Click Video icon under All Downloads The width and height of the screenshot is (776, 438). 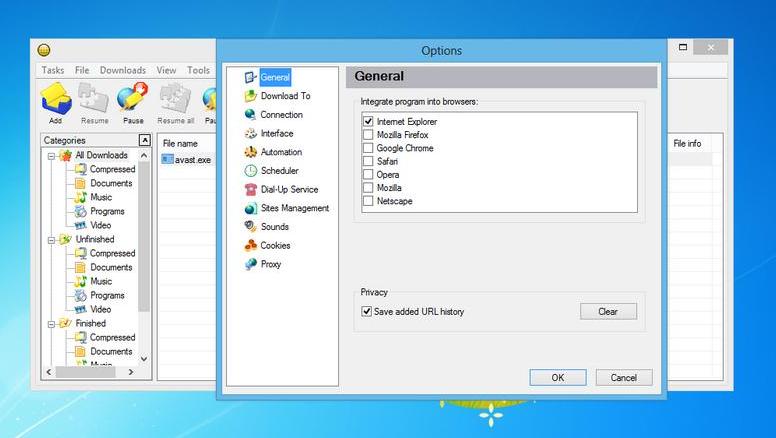(80, 225)
